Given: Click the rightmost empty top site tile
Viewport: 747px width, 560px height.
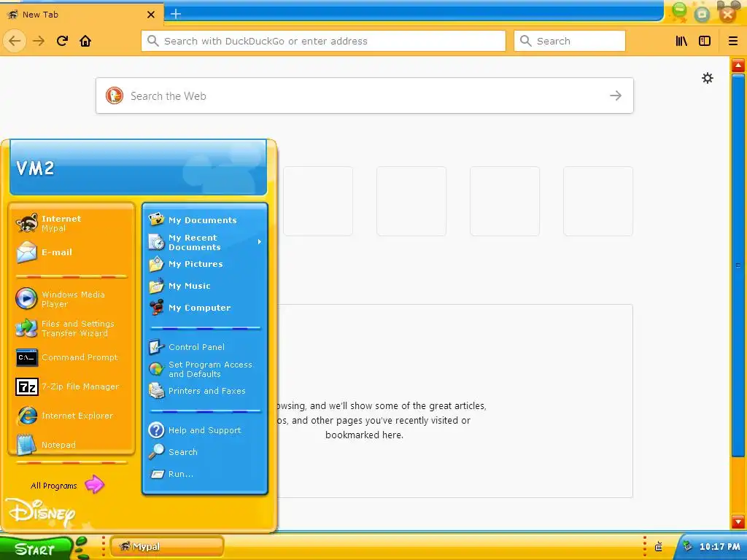Looking at the screenshot, I should coord(598,201).
